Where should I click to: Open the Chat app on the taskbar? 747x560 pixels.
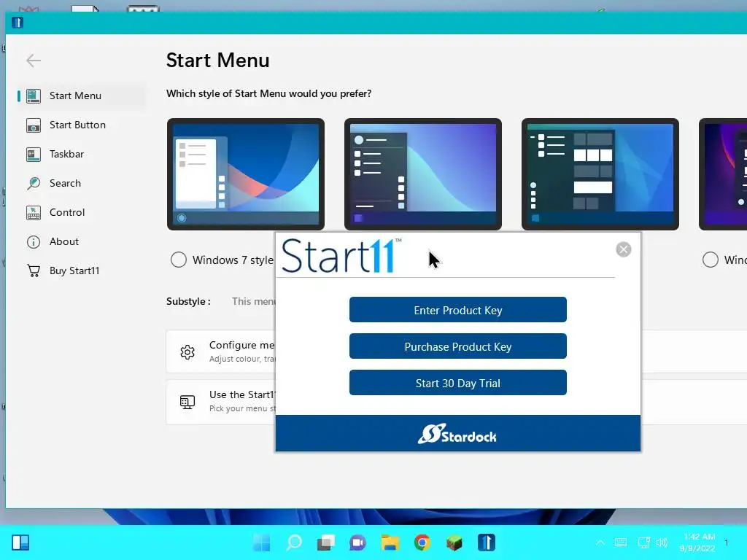point(357,542)
